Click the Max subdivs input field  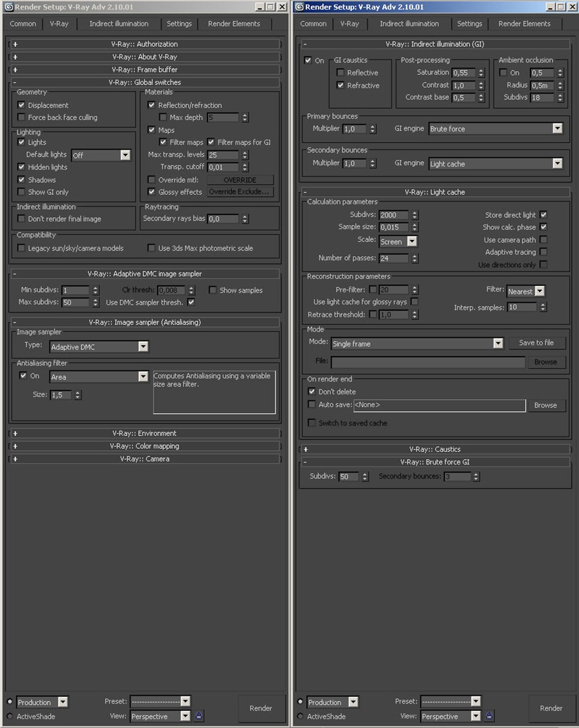click(x=75, y=302)
